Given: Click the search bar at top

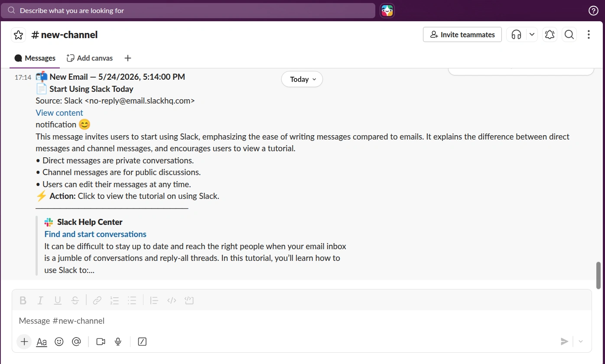Looking at the screenshot, I should (188, 10).
